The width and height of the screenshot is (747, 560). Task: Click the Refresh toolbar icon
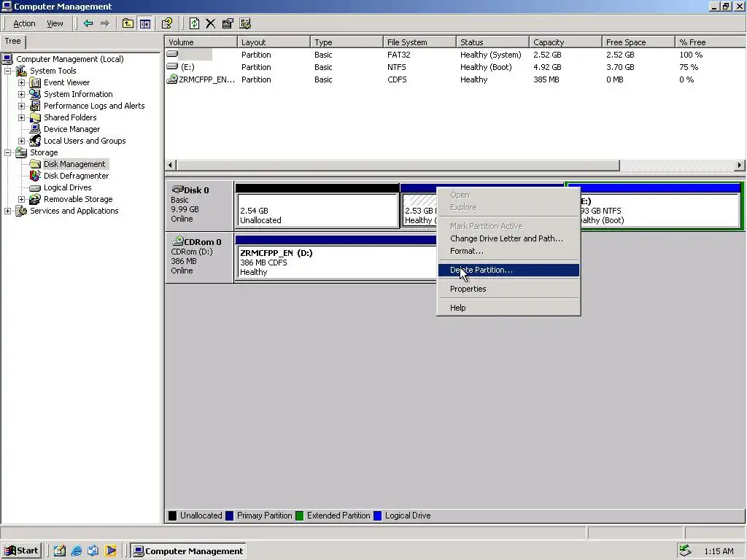194,23
